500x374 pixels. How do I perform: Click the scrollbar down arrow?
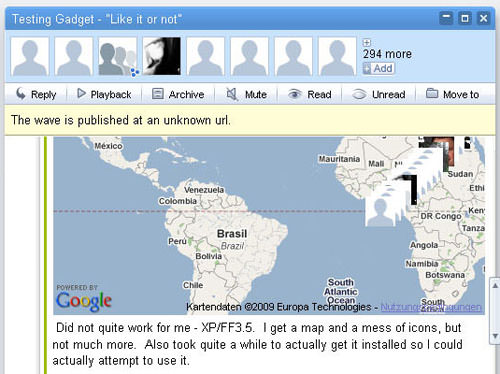pos(495,336)
